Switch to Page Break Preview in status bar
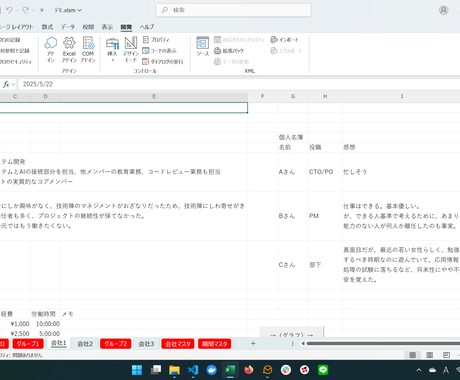Image resolution: width=460 pixels, height=380 pixels. (446, 355)
